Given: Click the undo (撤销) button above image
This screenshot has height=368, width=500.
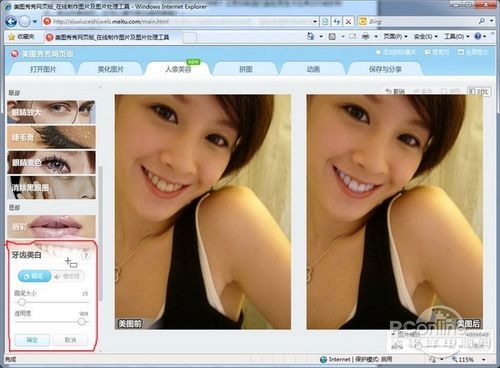Looking at the screenshot, I should (395, 91).
